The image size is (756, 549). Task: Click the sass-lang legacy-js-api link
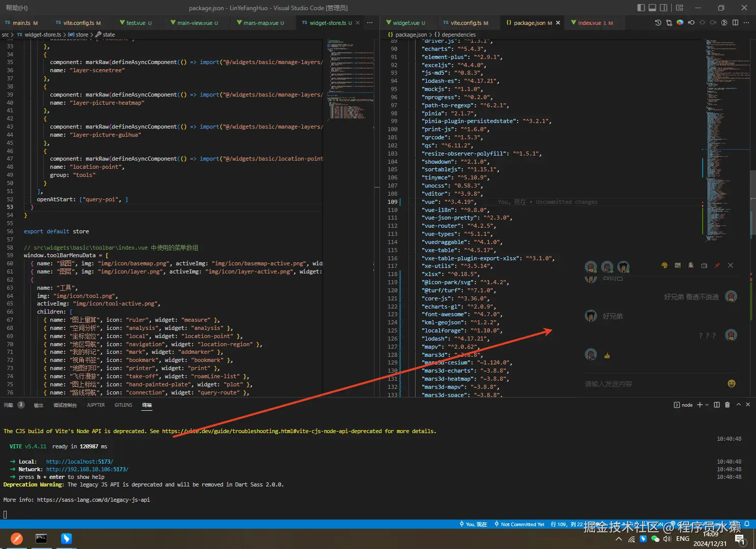click(93, 500)
